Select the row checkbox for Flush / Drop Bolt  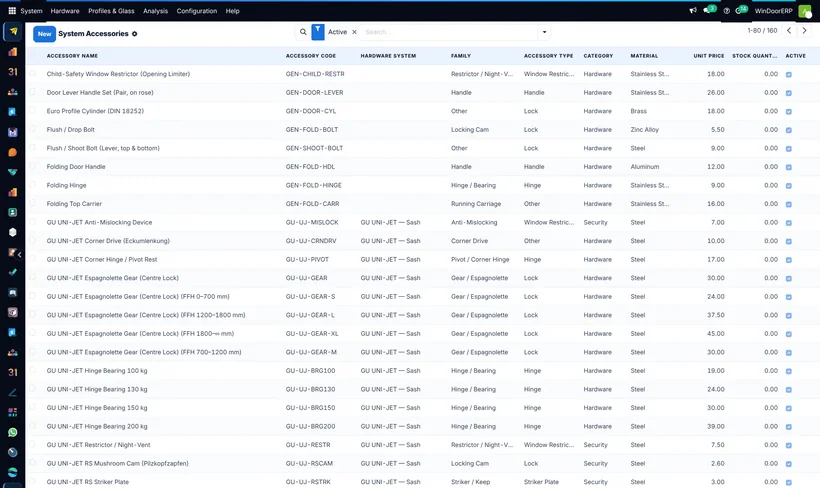[32, 129]
